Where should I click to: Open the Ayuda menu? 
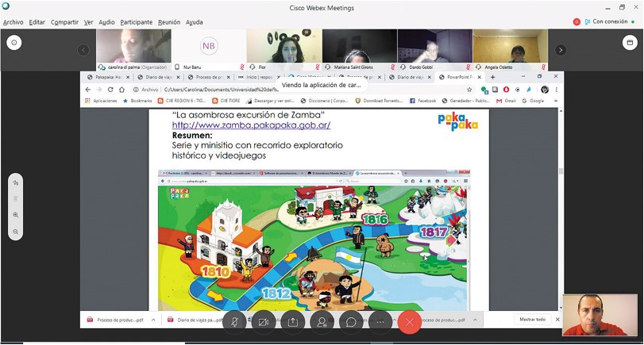(x=195, y=22)
